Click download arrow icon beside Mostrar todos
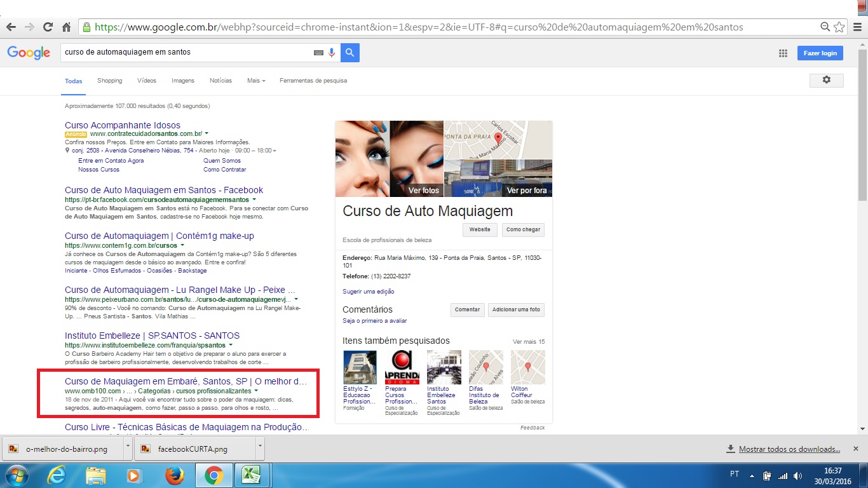 (731, 449)
